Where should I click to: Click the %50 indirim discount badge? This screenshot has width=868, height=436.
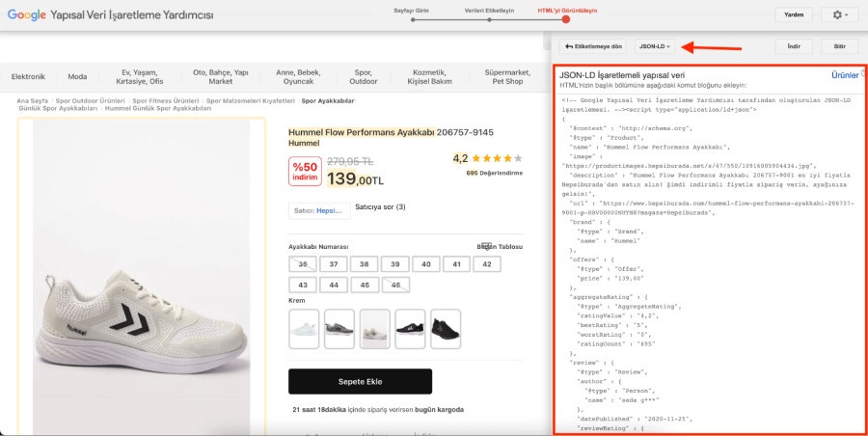[305, 171]
